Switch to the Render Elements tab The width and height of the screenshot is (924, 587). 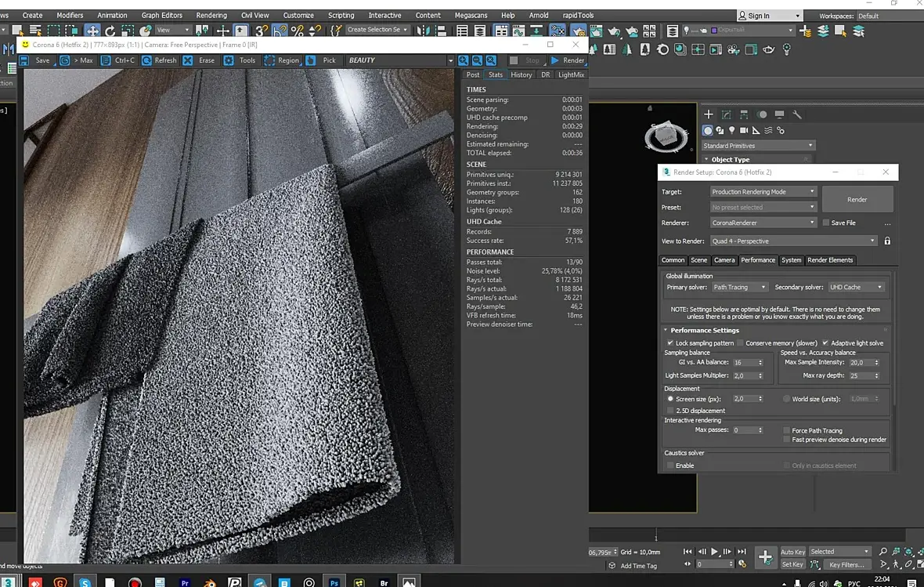(830, 260)
